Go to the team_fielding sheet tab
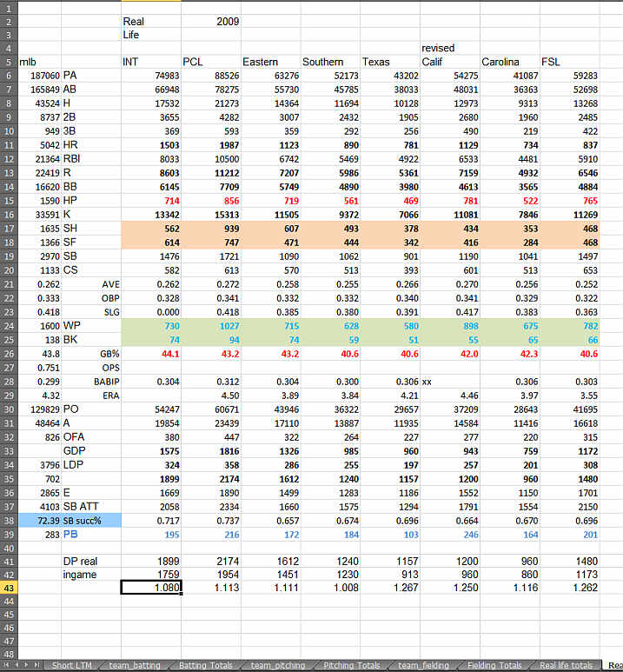Viewport: 623px width, 672px height. (421, 665)
